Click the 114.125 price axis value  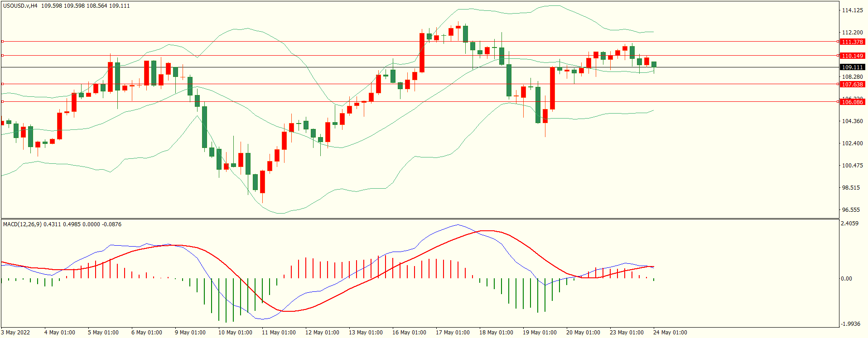coord(852,10)
